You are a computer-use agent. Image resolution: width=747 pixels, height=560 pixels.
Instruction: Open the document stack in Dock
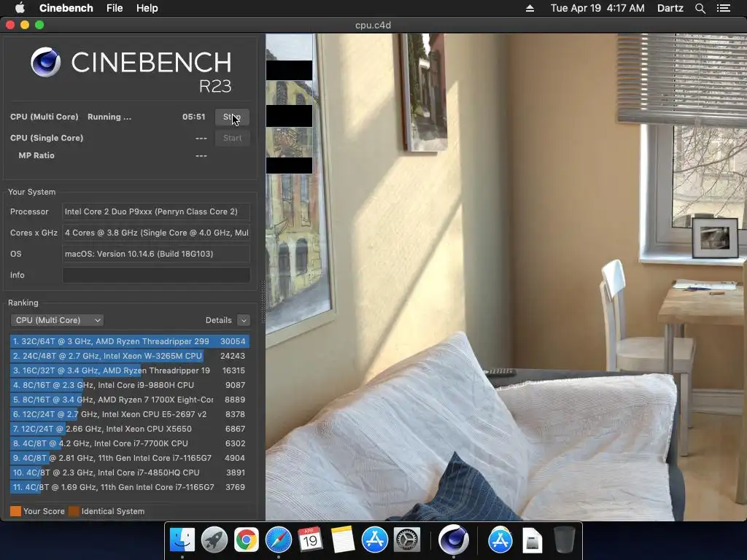(532, 541)
